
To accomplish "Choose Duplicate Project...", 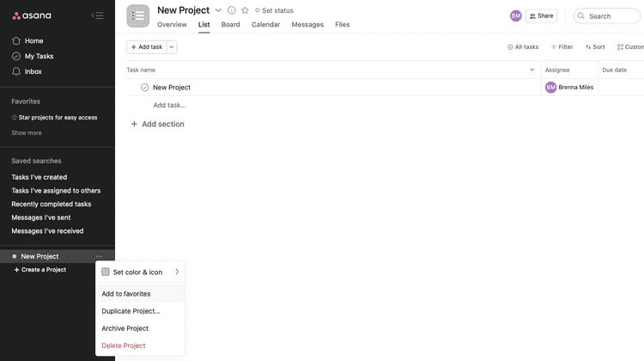I will pyautogui.click(x=140, y=311).
